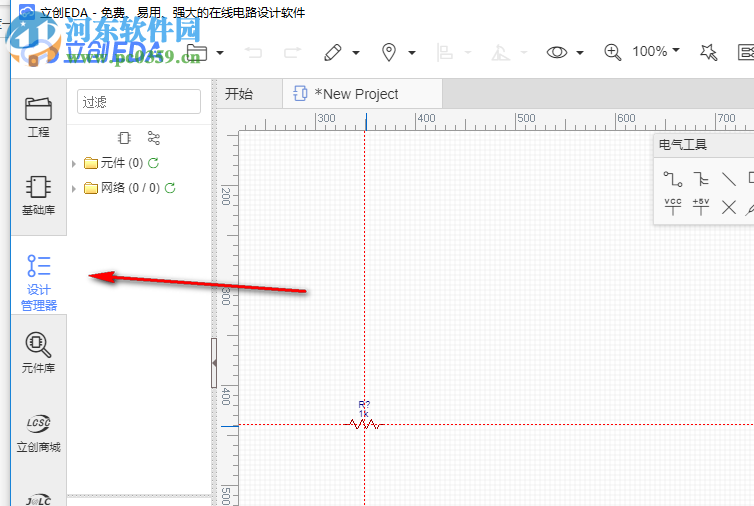Click the align objects toolbar icon
This screenshot has width=754, height=506.
(x=445, y=52)
